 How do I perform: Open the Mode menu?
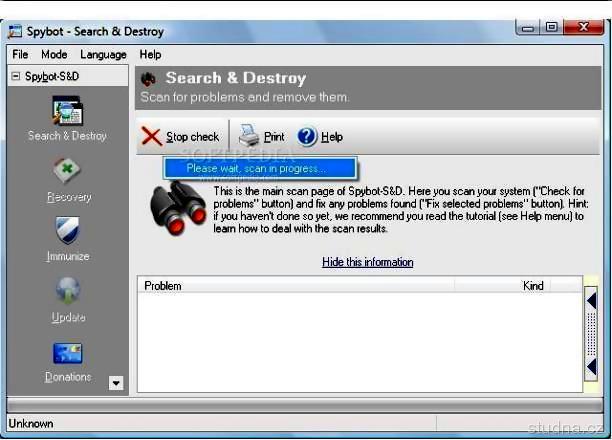(54, 54)
